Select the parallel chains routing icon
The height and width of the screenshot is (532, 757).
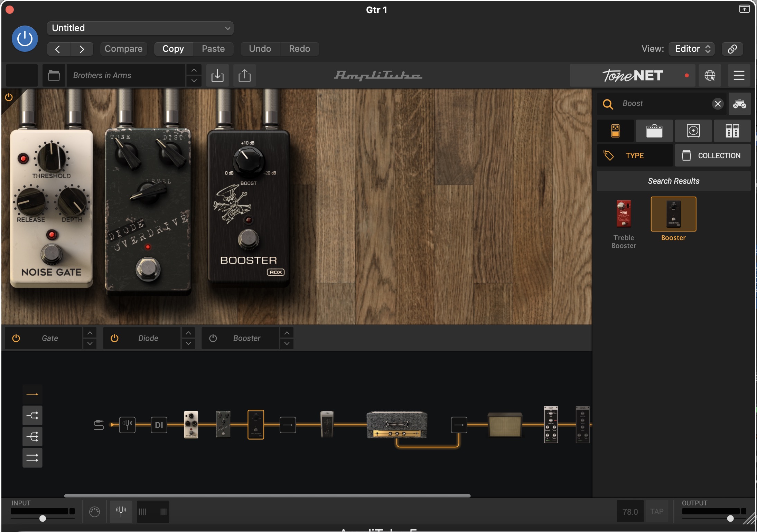click(32, 458)
